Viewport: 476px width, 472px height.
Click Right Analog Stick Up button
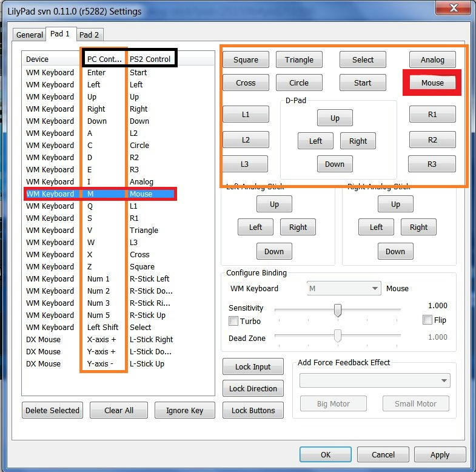tap(395, 204)
